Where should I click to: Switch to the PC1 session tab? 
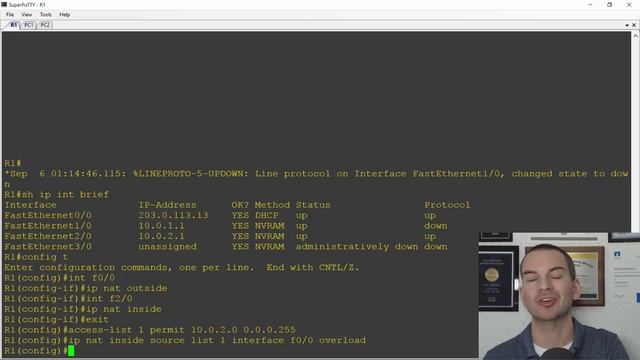pos(28,25)
